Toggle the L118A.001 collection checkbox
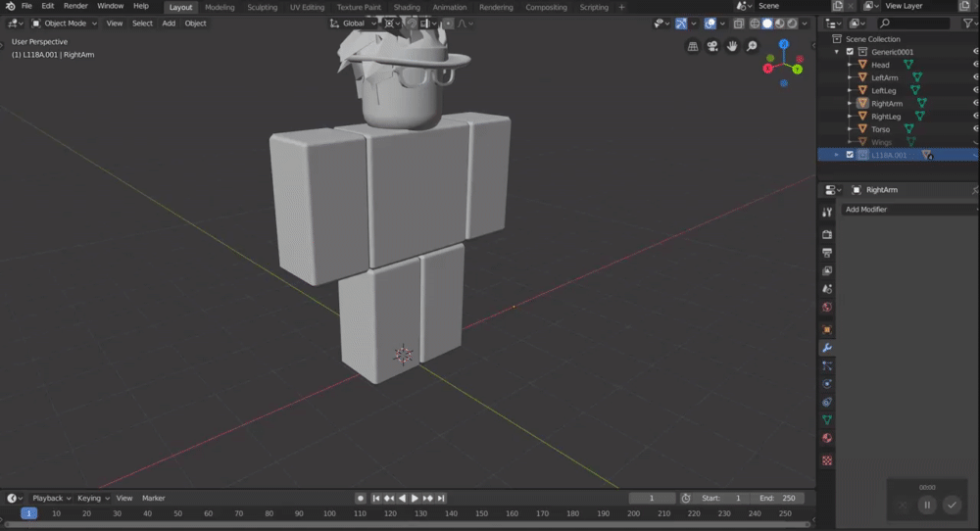The width and height of the screenshot is (980, 531). [x=850, y=155]
